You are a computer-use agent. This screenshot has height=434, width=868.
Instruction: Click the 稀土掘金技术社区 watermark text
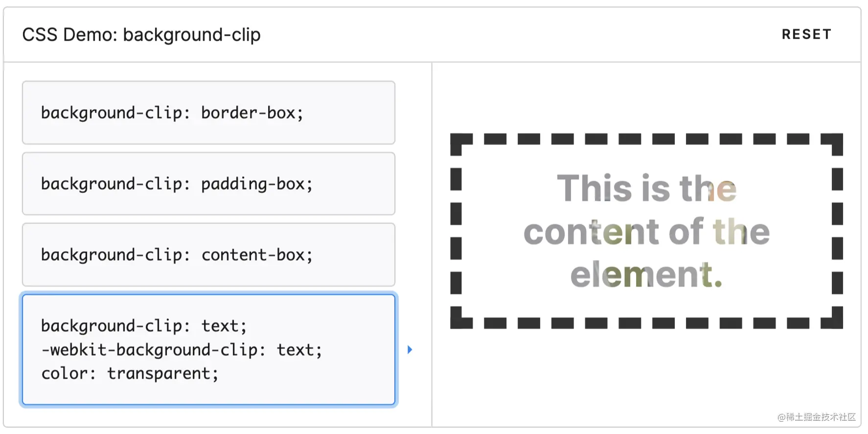tap(821, 417)
